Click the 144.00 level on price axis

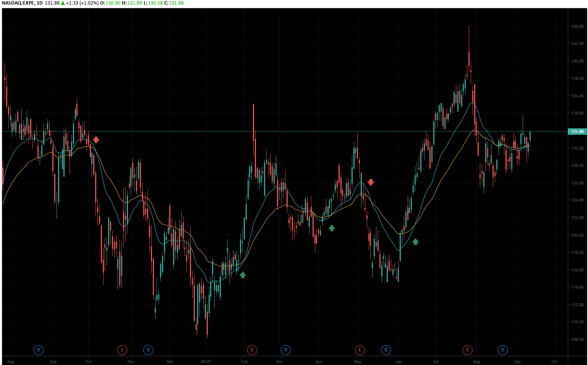(577, 26)
